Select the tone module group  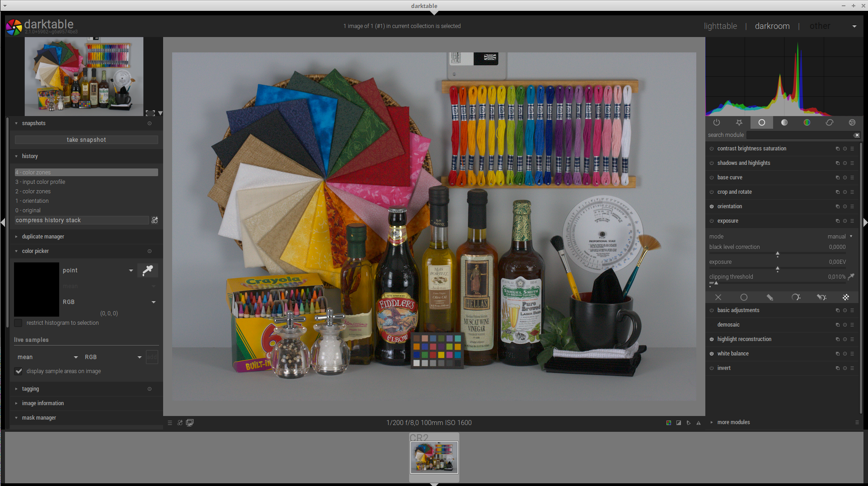tap(784, 122)
